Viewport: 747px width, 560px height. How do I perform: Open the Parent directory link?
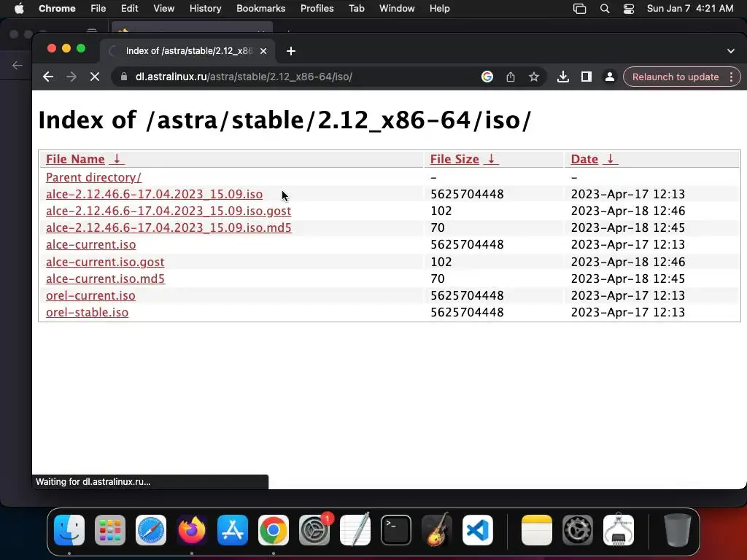(93, 177)
